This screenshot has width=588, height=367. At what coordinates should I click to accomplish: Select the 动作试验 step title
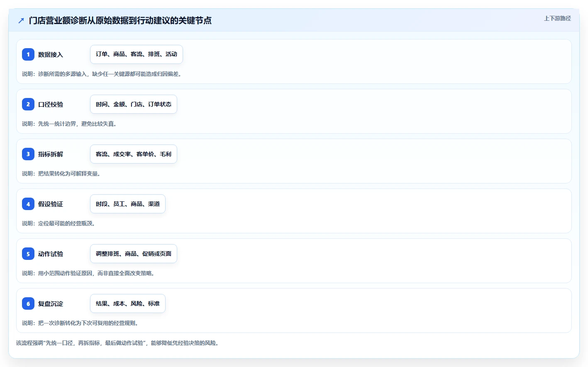click(x=51, y=254)
